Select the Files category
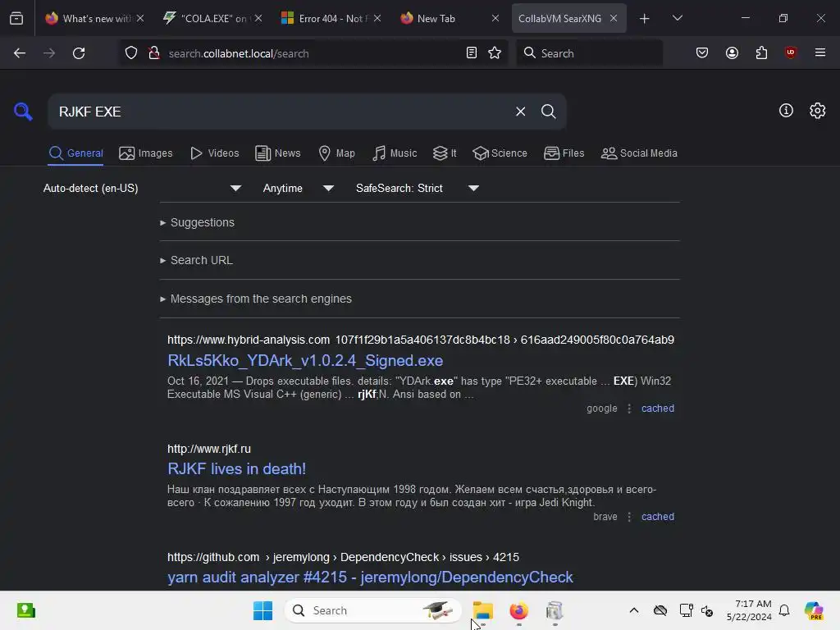The width and height of the screenshot is (840, 630). click(564, 153)
